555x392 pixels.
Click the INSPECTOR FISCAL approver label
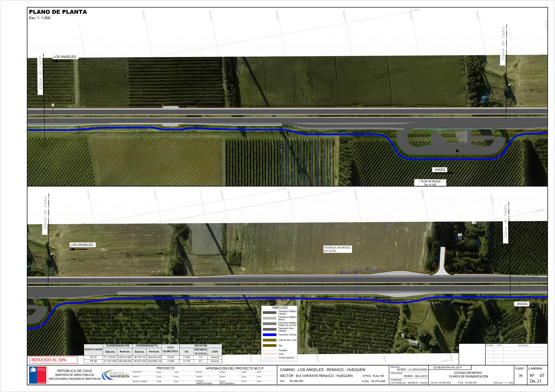pyautogui.click(x=204, y=384)
